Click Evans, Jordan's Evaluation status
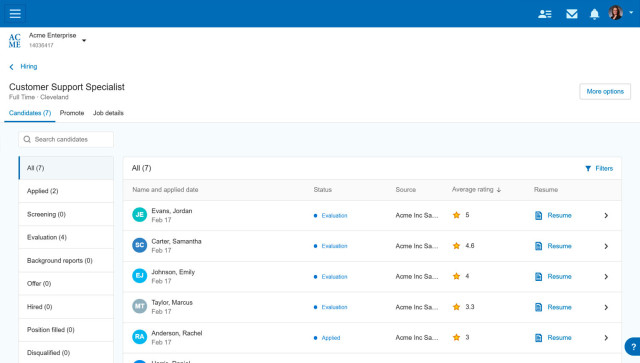Screen dimensions: 640x363 click(334, 216)
